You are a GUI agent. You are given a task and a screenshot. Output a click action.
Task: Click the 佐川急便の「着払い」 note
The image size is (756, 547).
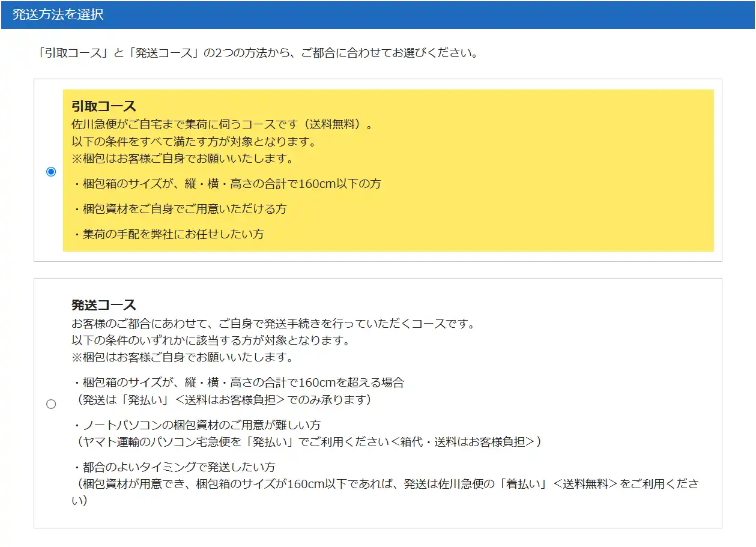[x=386, y=492]
